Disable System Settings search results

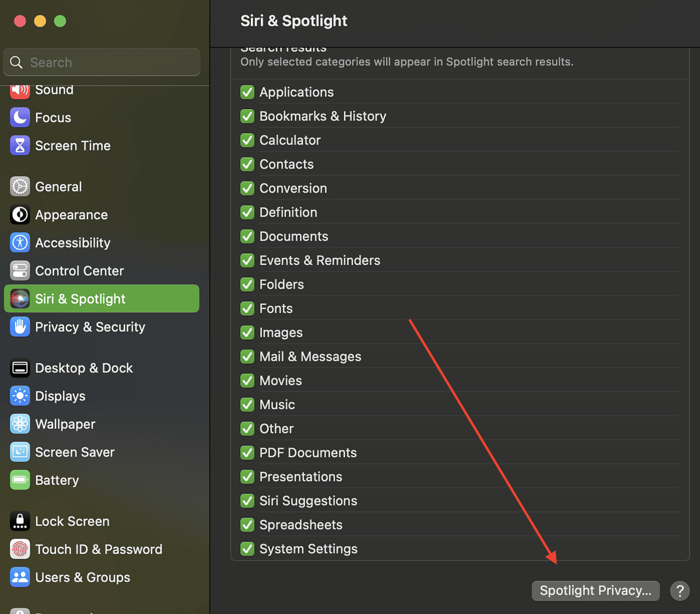pyautogui.click(x=247, y=548)
